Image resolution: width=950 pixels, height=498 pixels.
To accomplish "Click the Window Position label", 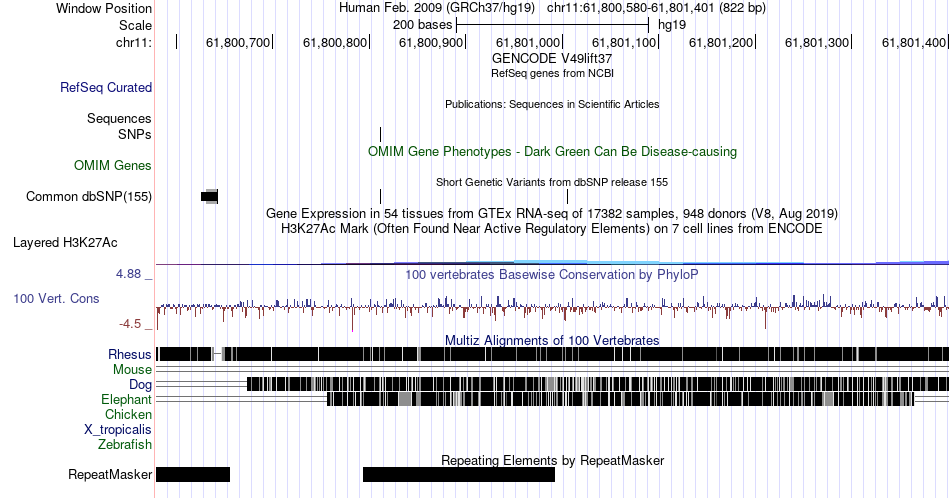I will click(x=104, y=8).
